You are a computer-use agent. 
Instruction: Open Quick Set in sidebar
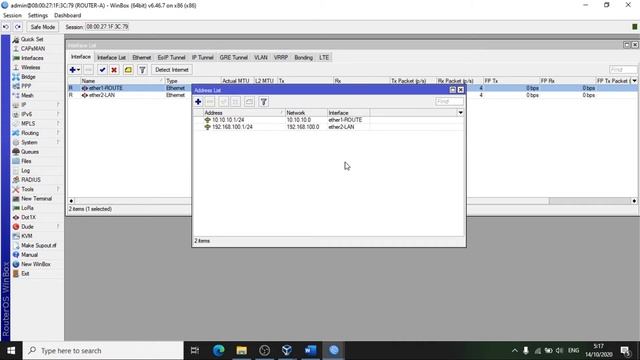tap(32, 39)
